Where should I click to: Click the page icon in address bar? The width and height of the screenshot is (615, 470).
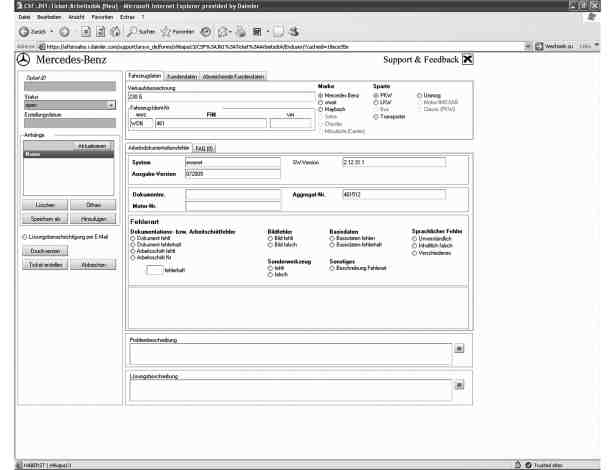point(42,47)
